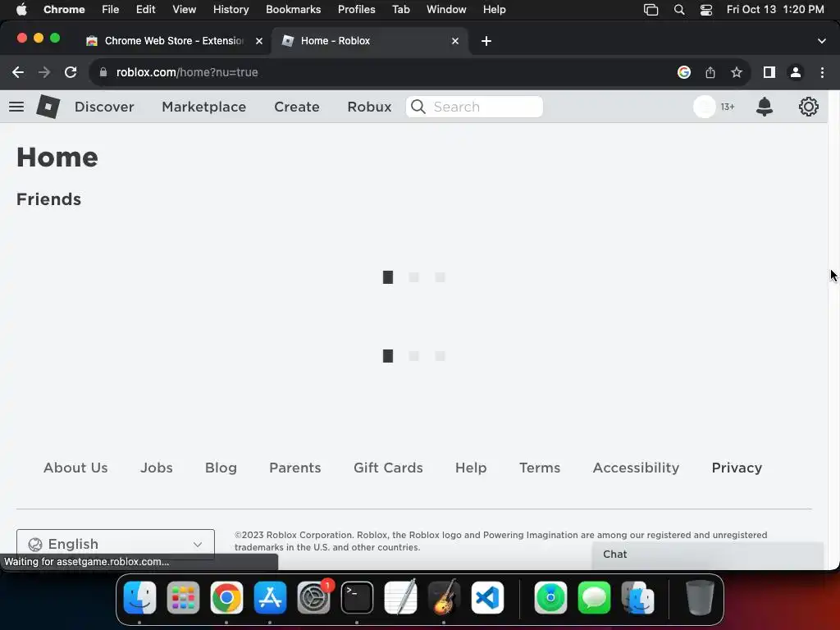Image resolution: width=840 pixels, height=630 pixels.
Task: Open the Robux link
Action: coord(369,107)
